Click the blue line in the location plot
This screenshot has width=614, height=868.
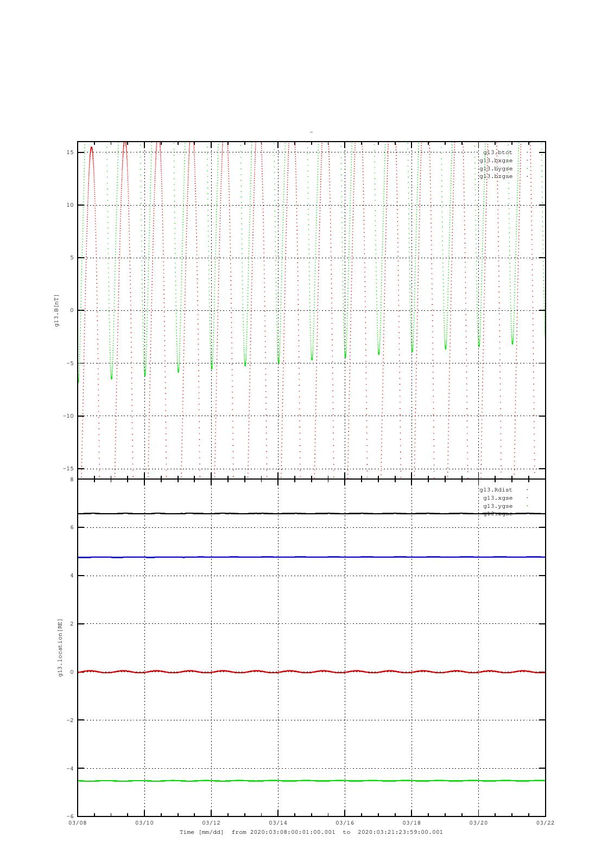click(x=312, y=557)
